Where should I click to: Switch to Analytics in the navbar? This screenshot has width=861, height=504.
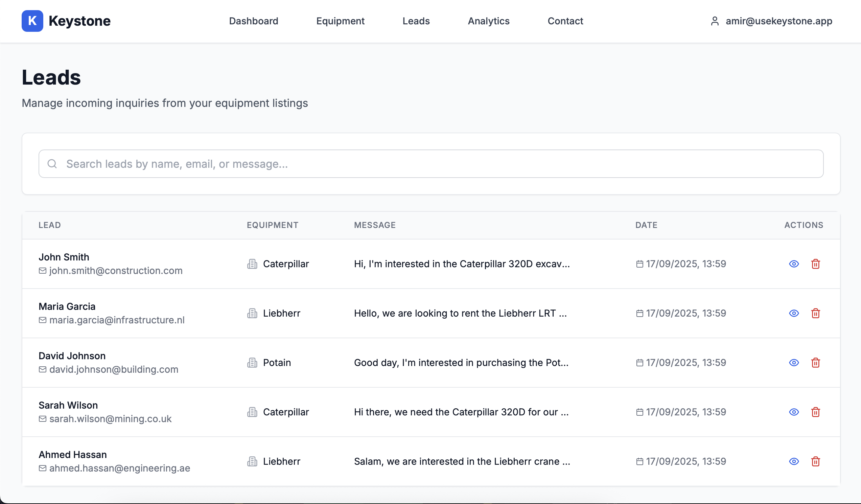pos(488,21)
